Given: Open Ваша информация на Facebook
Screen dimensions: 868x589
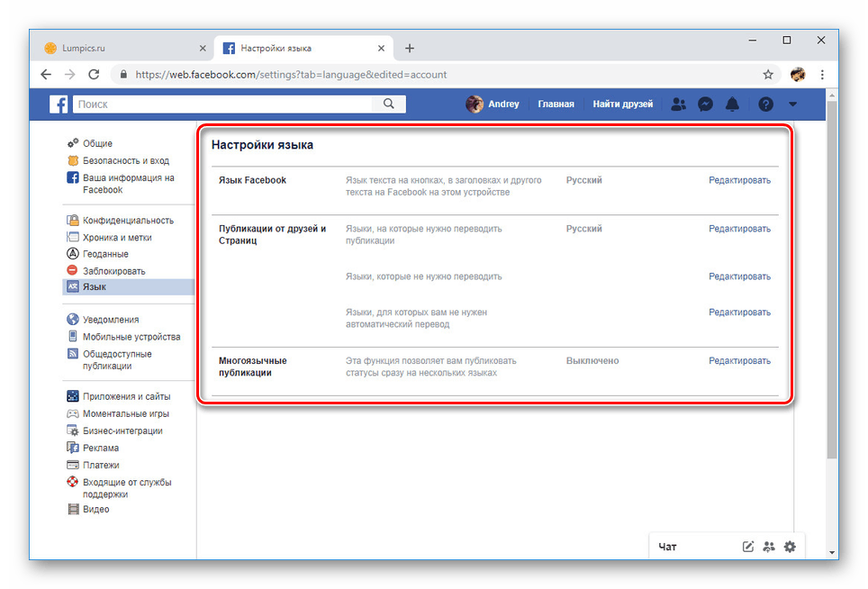Looking at the screenshot, I should coord(128,184).
